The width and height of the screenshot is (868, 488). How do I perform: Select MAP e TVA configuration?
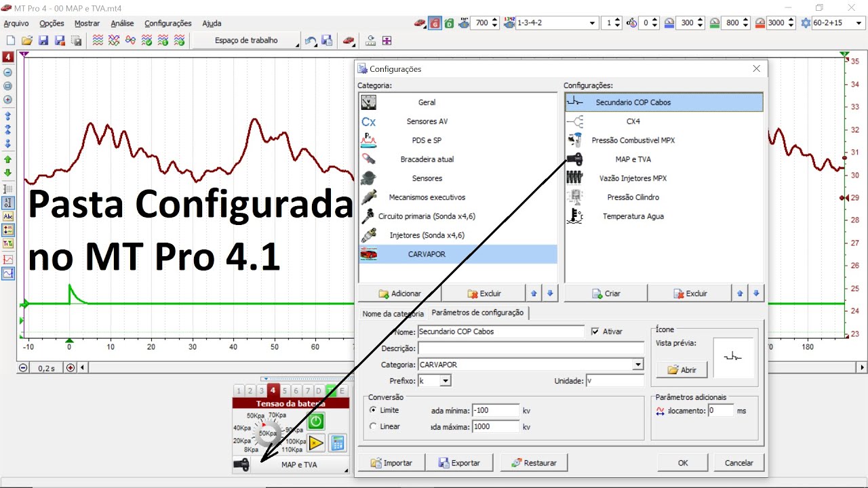[664, 159]
